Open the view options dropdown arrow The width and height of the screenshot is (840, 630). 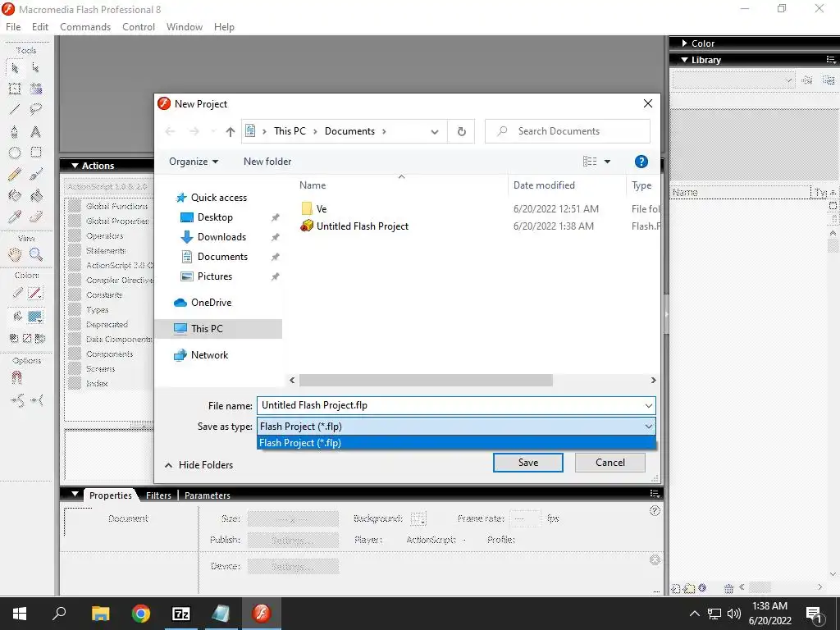point(608,162)
